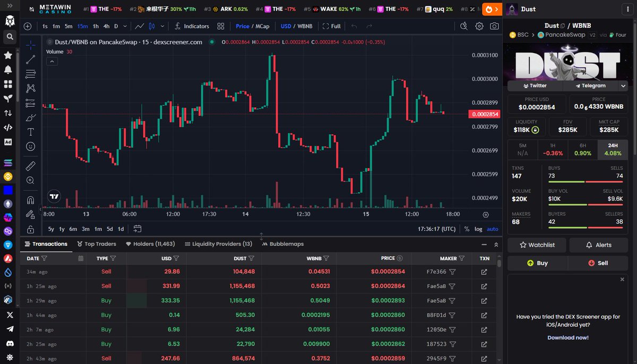Open new pairs sprout icon
Viewport: 637px width, 364px height.
click(8, 98)
